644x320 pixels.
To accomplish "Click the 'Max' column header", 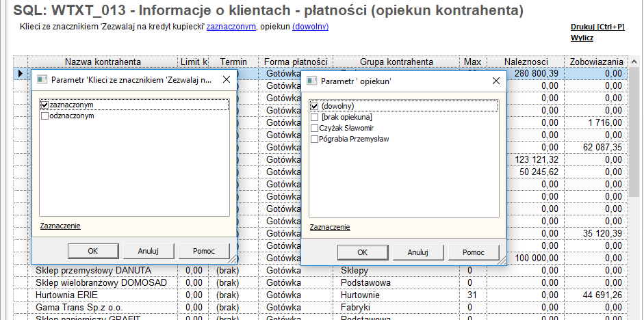I will (x=472, y=62).
